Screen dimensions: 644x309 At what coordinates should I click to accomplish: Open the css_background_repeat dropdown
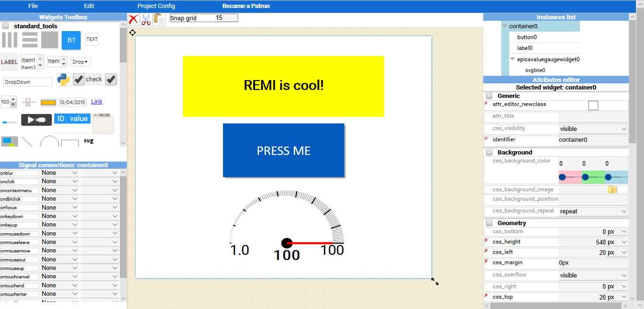594,211
